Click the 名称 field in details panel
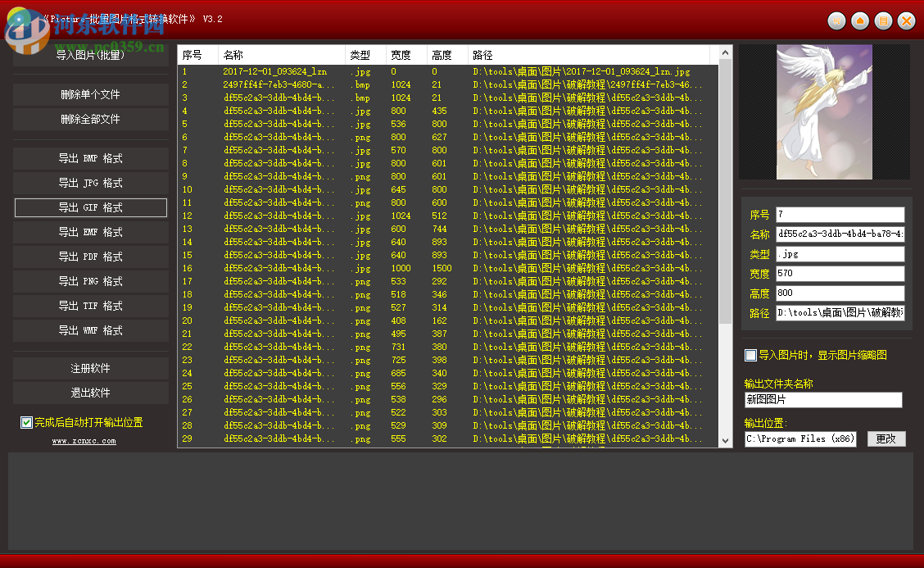The height and width of the screenshot is (568, 924). click(x=840, y=234)
